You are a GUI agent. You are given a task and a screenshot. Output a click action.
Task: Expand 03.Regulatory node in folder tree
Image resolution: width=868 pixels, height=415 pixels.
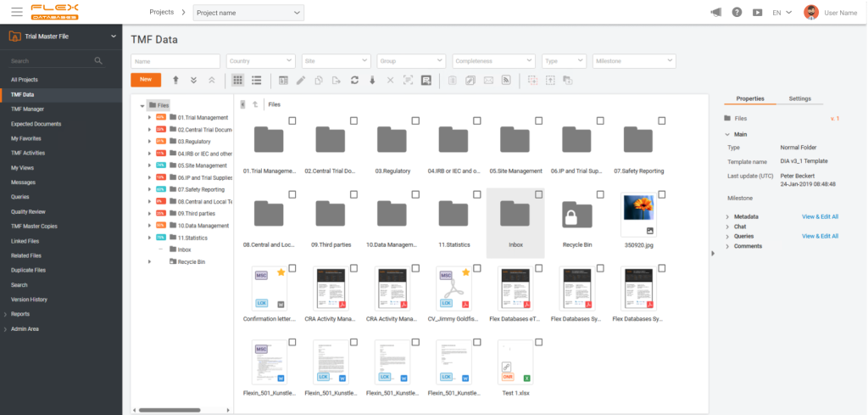pos(150,141)
